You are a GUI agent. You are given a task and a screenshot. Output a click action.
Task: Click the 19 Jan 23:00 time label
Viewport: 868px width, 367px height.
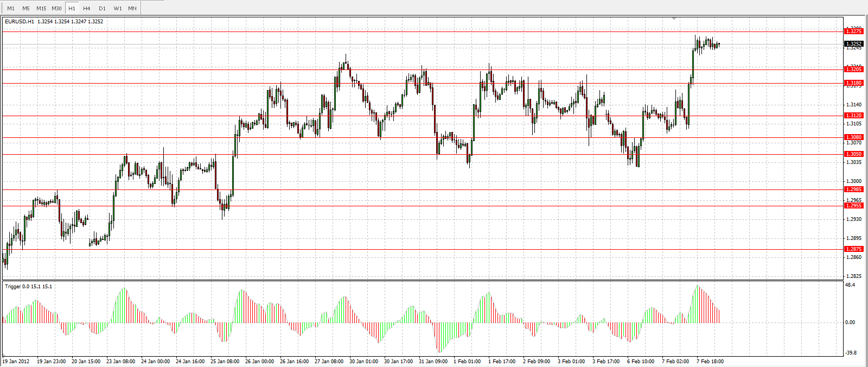coord(52,362)
